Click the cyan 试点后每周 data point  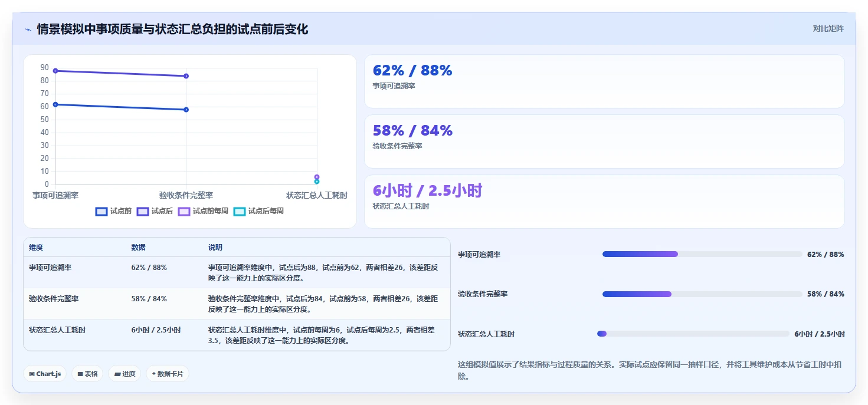click(x=317, y=182)
